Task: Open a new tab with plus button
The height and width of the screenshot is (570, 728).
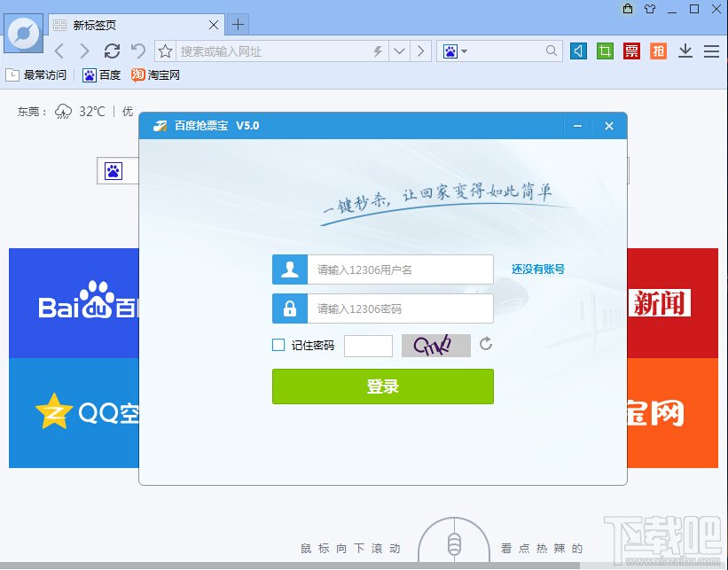Action: tap(238, 25)
